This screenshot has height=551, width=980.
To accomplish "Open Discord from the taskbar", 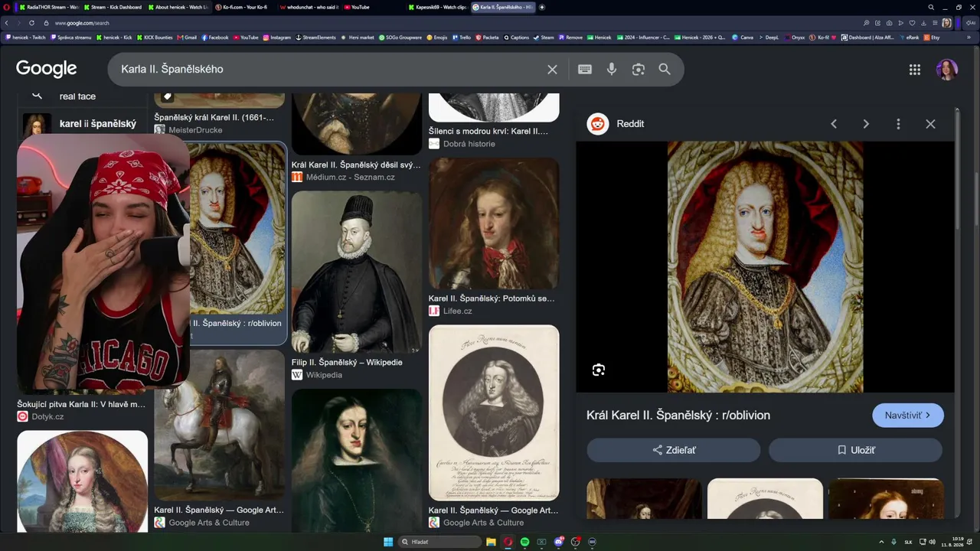I will click(x=559, y=542).
